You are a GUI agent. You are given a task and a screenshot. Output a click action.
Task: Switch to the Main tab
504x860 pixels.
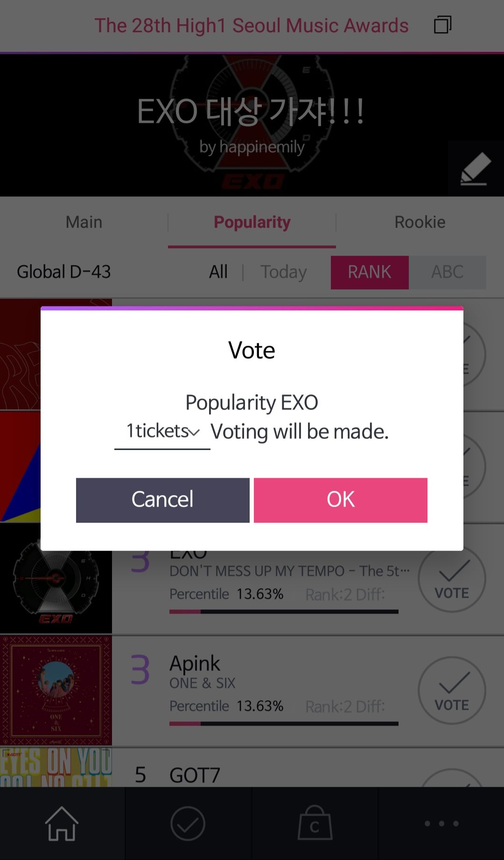[84, 222]
